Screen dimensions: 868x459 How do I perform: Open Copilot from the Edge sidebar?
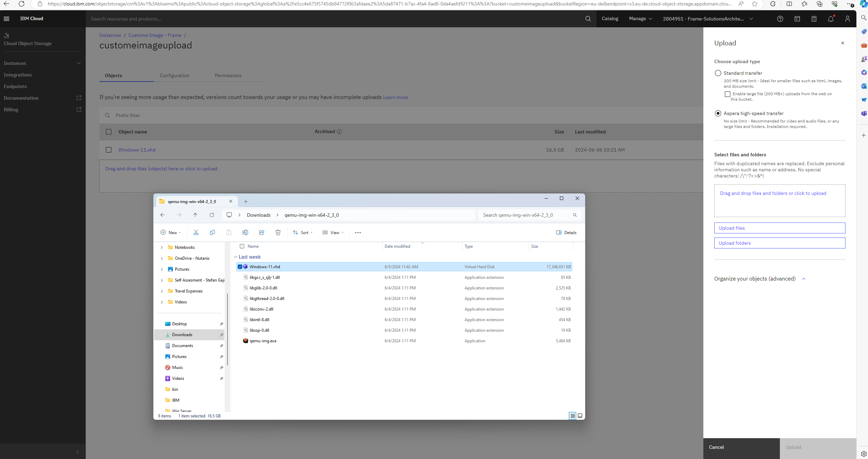(x=864, y=4)
